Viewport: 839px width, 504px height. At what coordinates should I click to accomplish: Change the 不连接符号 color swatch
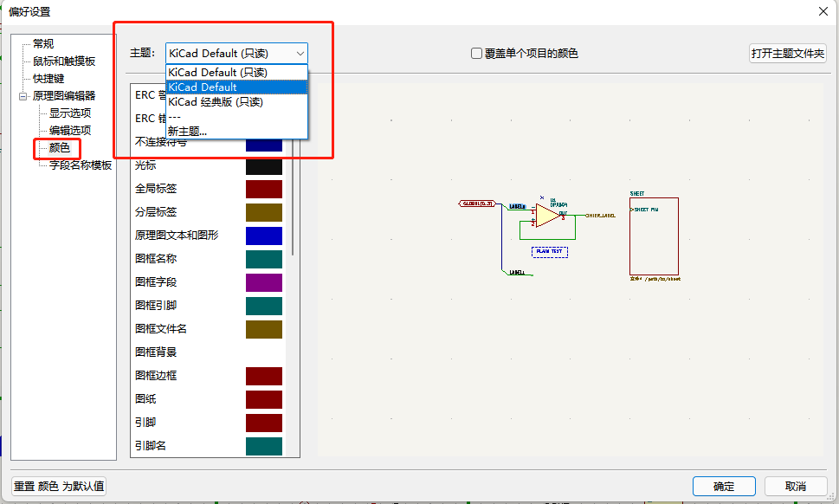point(264,145)
